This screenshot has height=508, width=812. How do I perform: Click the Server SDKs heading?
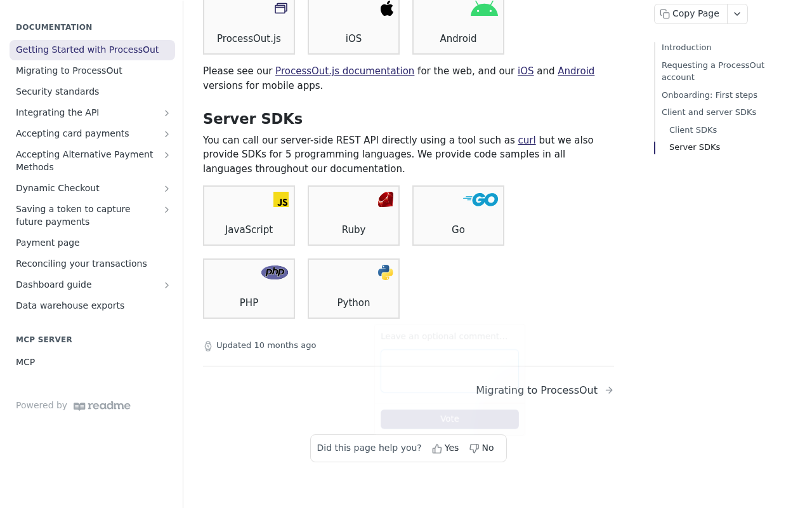(x=252, y=119)
